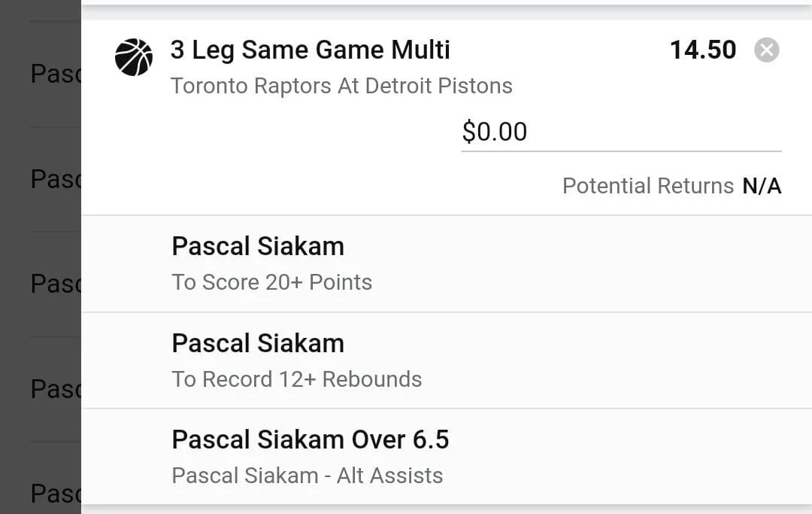
Task: Open the 3 Leg Same Game Multi title
Action: [310, 50]
